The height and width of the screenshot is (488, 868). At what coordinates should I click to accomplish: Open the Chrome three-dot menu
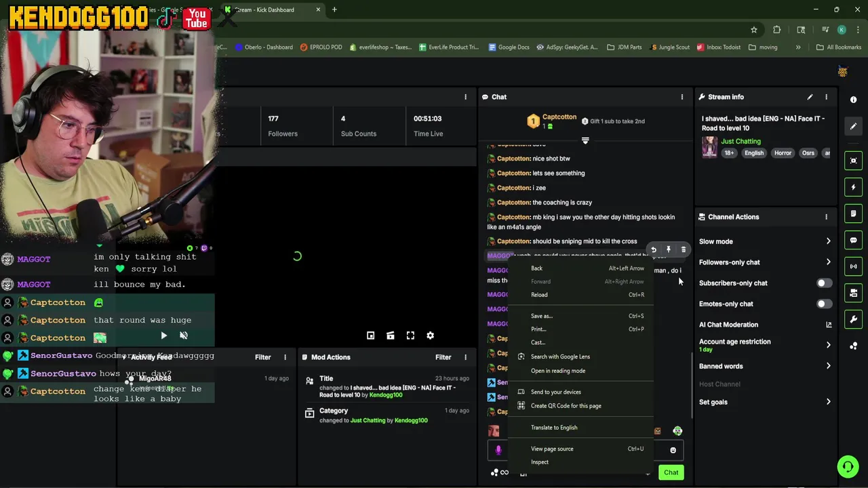[859, 30]
